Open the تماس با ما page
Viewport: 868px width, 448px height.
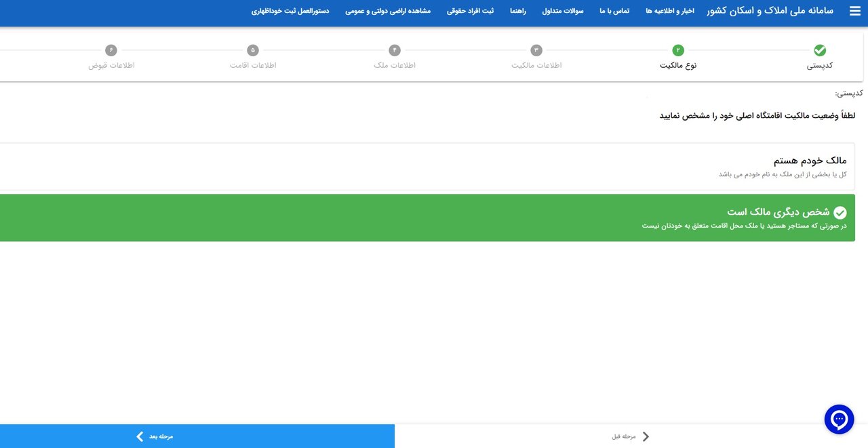pyautogui.click(x=613, y=11)
